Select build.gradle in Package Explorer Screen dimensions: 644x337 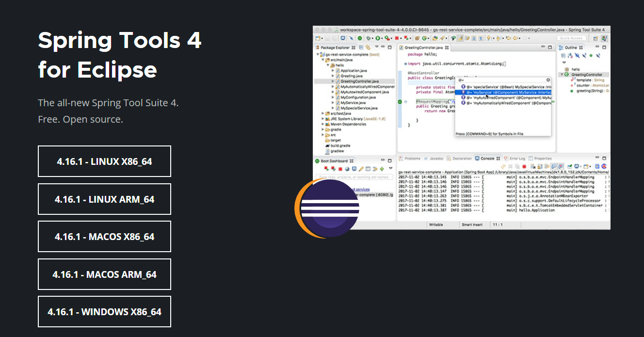coord(340,145)
